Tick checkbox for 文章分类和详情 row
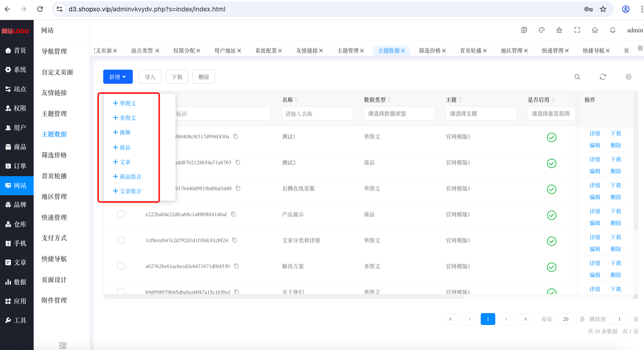Image resolution: width=644 pixels, height=350 pixels. click(x=121, y=240)
